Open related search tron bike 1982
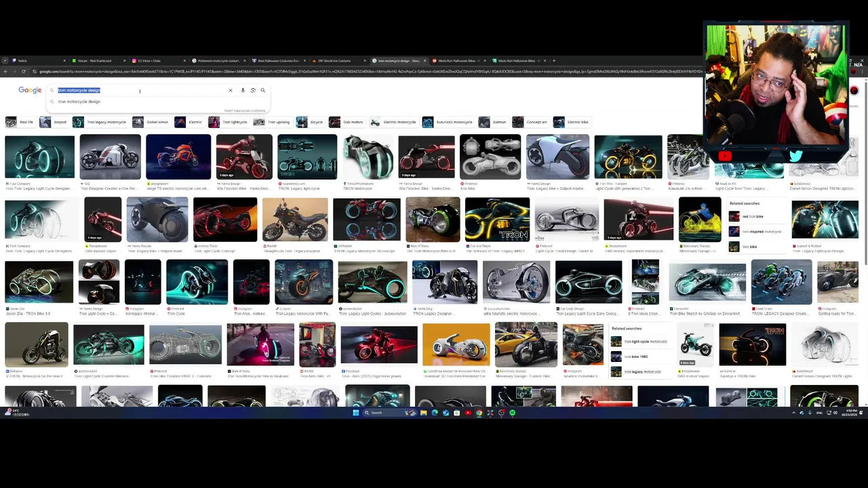 [x=639, y=357]
